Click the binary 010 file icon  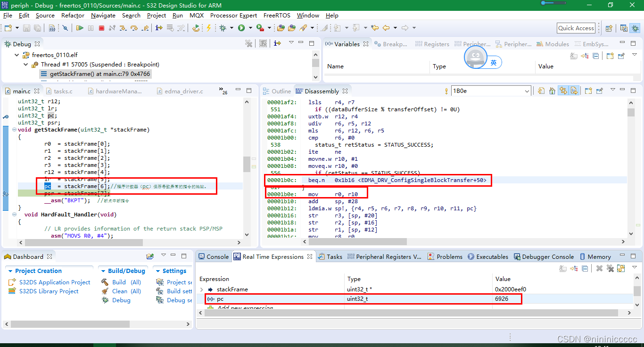(x=52, y=28)
